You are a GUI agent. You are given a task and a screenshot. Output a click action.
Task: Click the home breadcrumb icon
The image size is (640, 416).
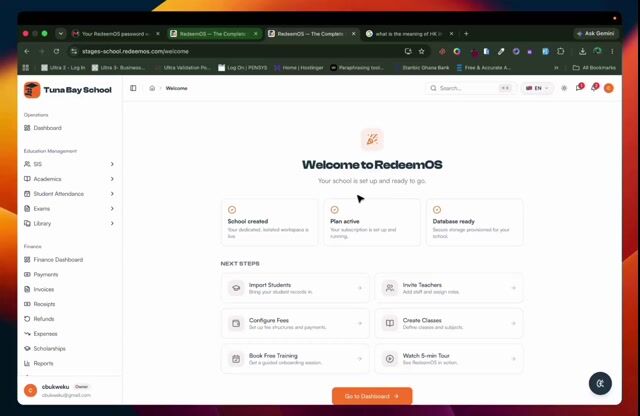[152, 88]
